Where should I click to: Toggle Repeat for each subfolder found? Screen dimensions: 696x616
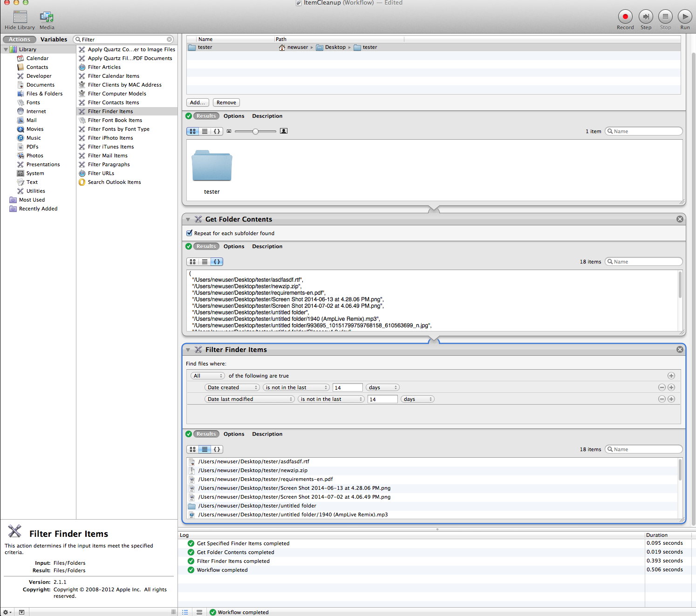pyautogui.click(x=189, y=233)
